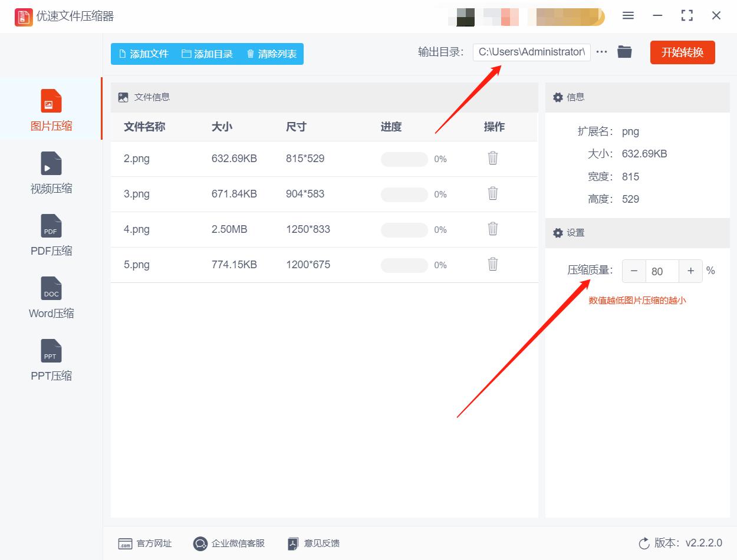The image size is (737, 560).
Task: Select 图片压缩 in the sidebar
Action: click(51, 109)
